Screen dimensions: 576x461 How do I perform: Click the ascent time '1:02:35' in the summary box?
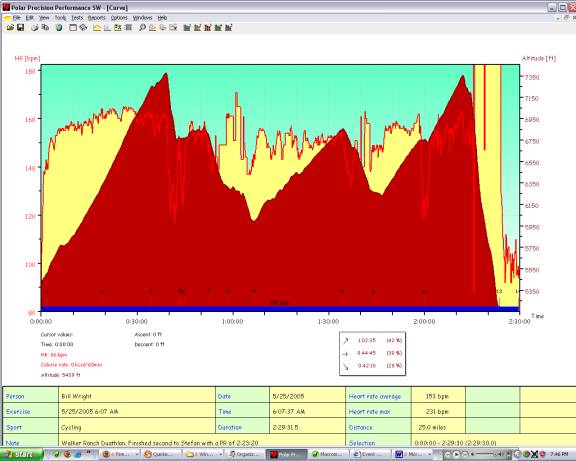point(367,340)
